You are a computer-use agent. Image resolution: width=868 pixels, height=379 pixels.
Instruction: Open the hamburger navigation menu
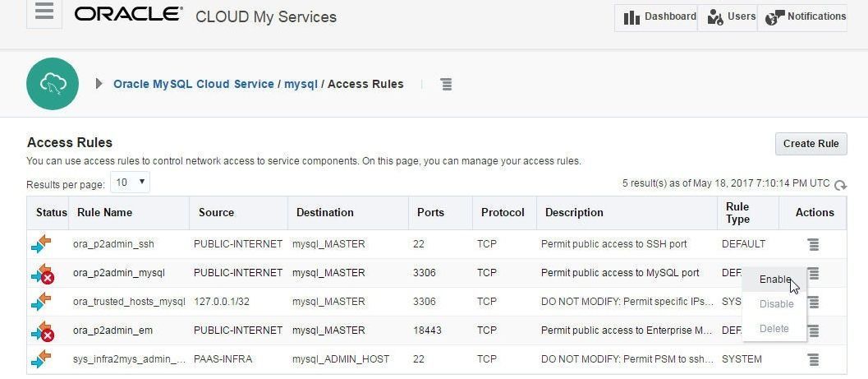[44, 12]
